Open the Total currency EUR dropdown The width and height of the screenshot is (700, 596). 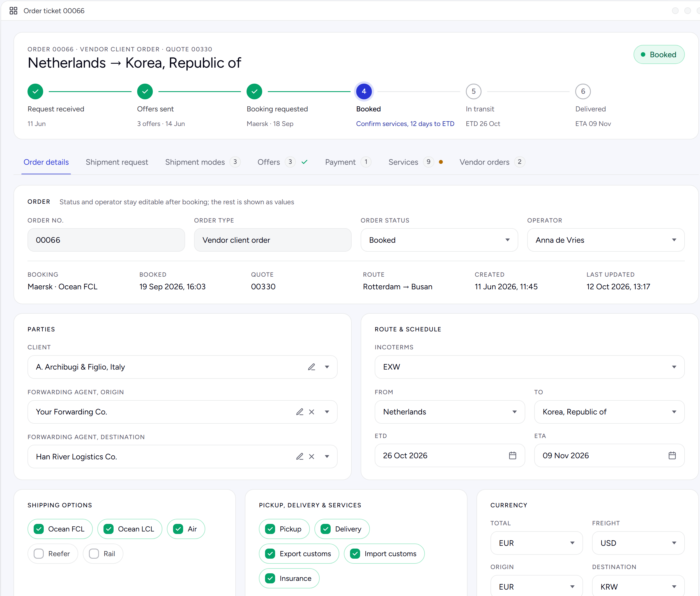click(536, 543)
